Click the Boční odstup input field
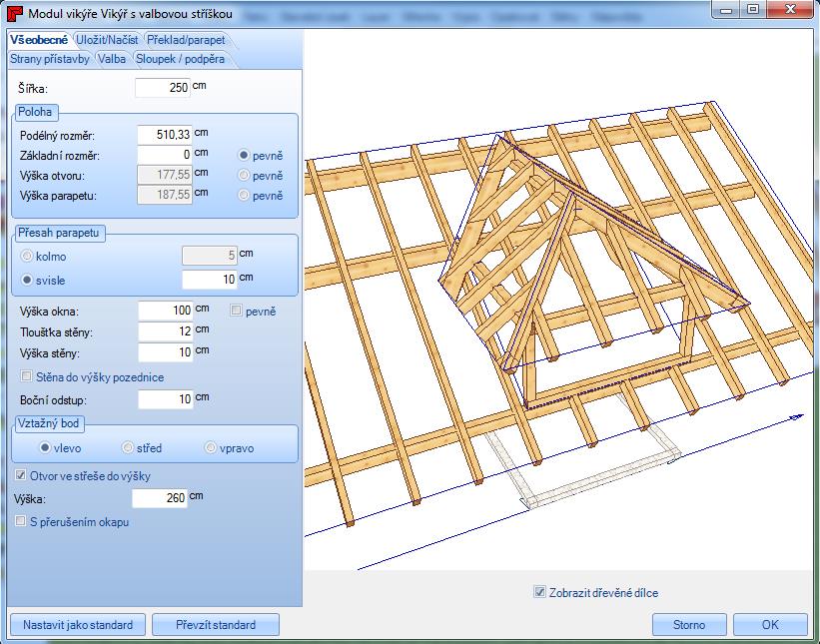Viewport: 820px width, 644px height. coord(166,398)
